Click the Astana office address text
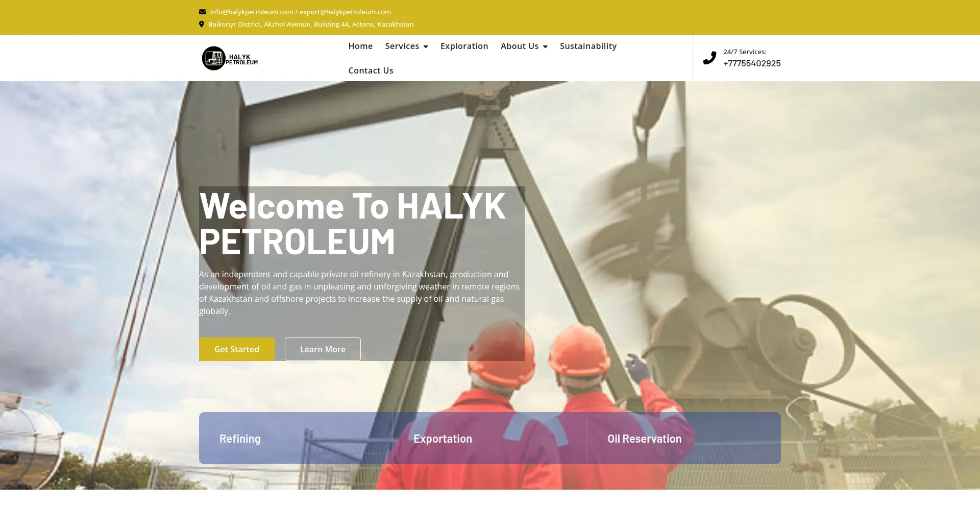Viewport: 980px width, 507px height. point(310,24)
